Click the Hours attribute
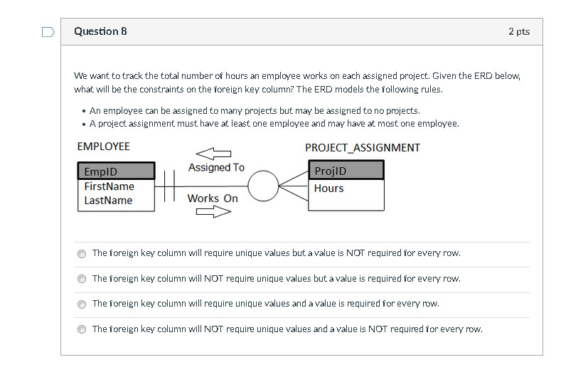Screen dimensions: 588x367 [x=329, y=188]
